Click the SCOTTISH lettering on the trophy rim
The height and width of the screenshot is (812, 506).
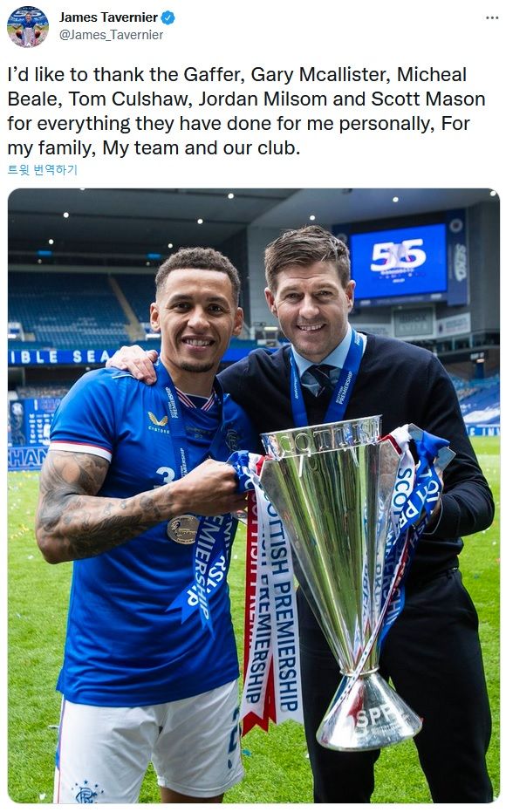(x=321, y=434)
